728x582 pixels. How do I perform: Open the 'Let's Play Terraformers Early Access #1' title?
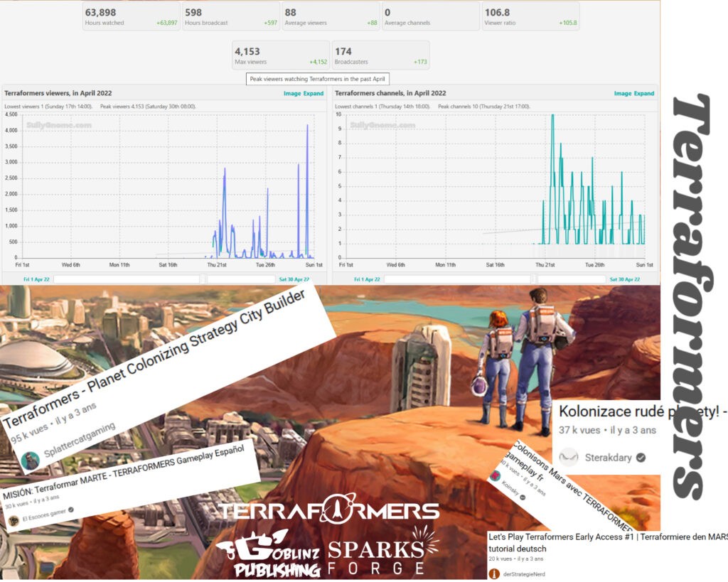click(x=609, y=542)
